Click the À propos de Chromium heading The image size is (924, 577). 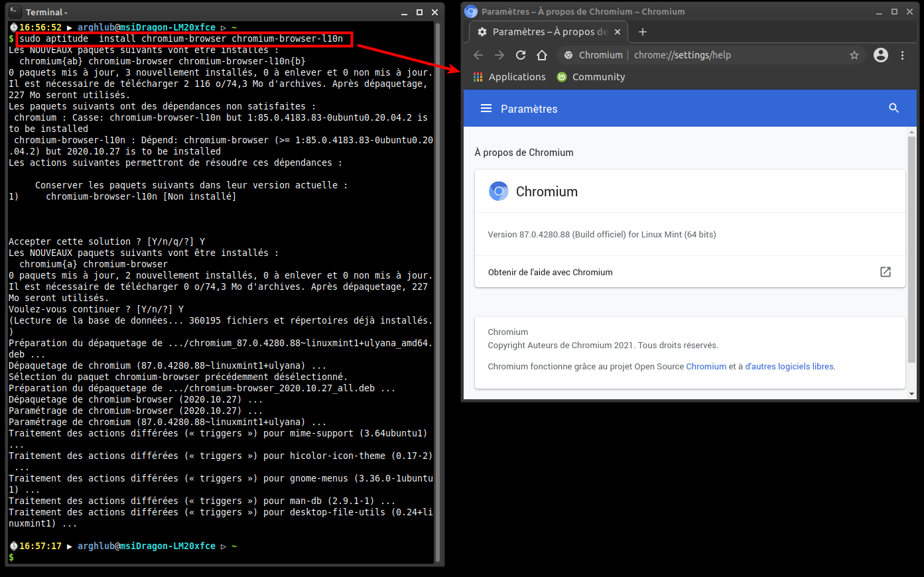524,153
